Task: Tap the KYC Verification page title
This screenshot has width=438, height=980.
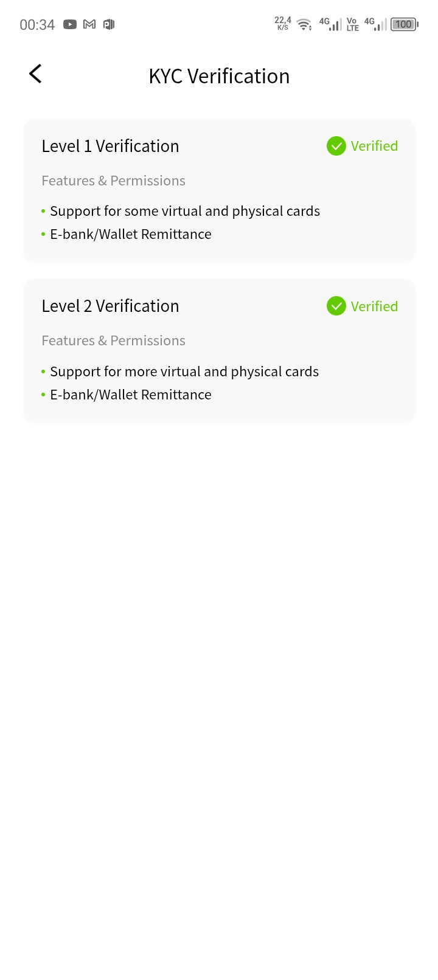Action: (x=219, y=76)
